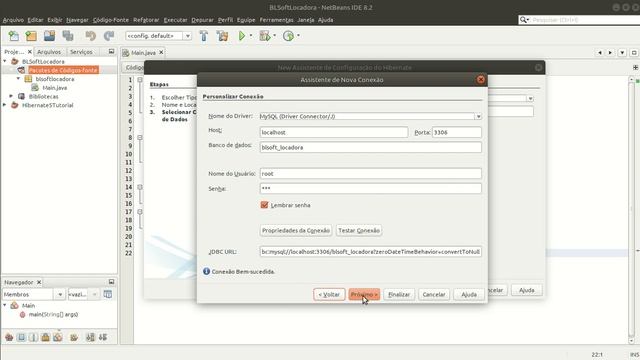Viewport: 640px width, 360px height.
Task: Click the Navegador table view icon
Action: pyautogui.click(x=108, y=294)
